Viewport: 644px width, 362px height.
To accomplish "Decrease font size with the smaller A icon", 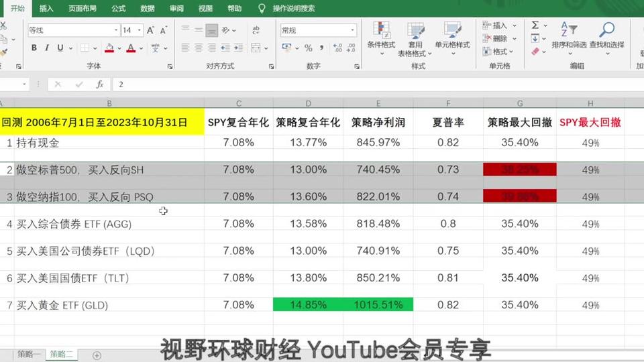I will tap(164, 30).
